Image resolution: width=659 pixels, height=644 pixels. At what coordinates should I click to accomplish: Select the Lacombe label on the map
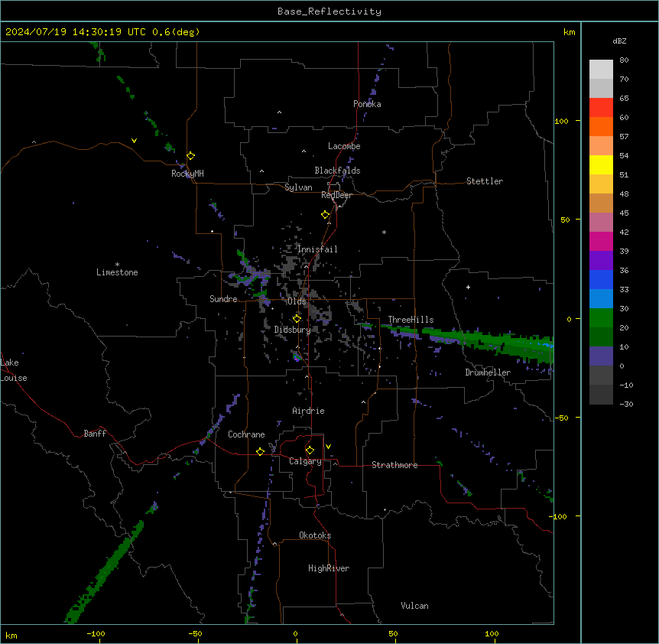(x=344, y=146)
